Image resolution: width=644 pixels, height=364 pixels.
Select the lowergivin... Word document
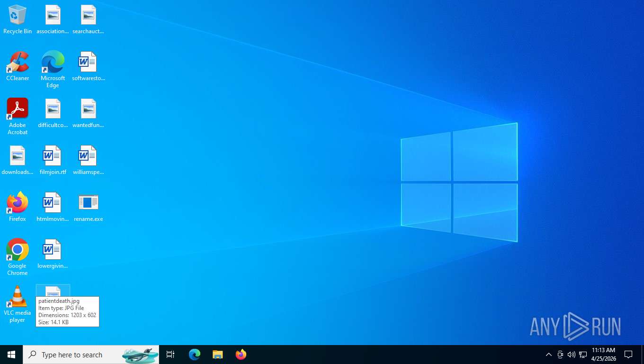click(x=53, y=254)
